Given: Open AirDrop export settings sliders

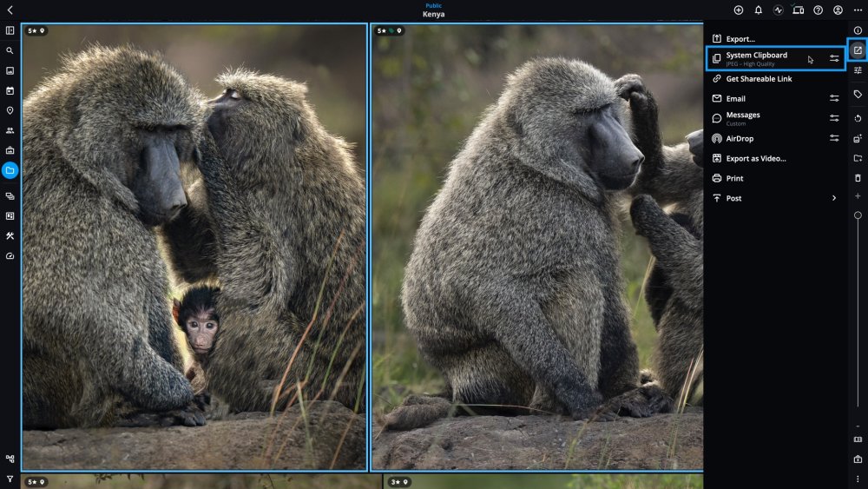Looking at the screenshot, I should [x=834, y=138].
